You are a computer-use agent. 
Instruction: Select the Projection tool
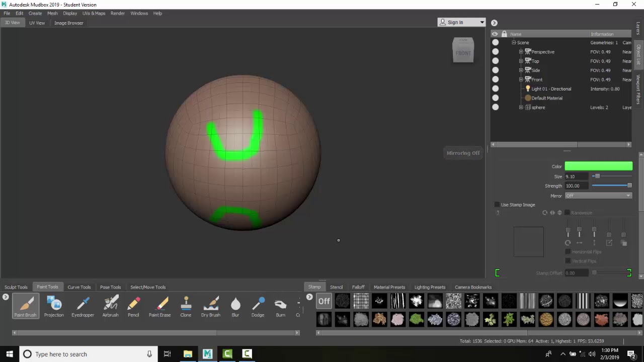(54, 306)
